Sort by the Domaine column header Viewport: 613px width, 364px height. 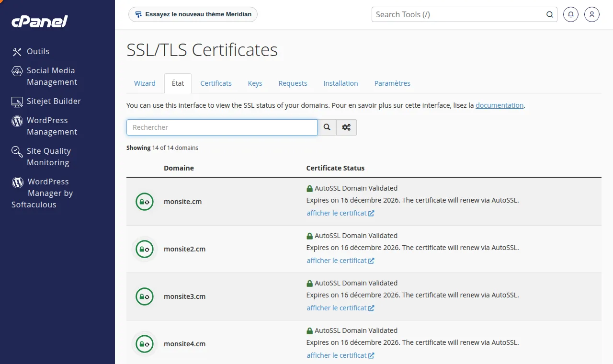click(179, 168)
